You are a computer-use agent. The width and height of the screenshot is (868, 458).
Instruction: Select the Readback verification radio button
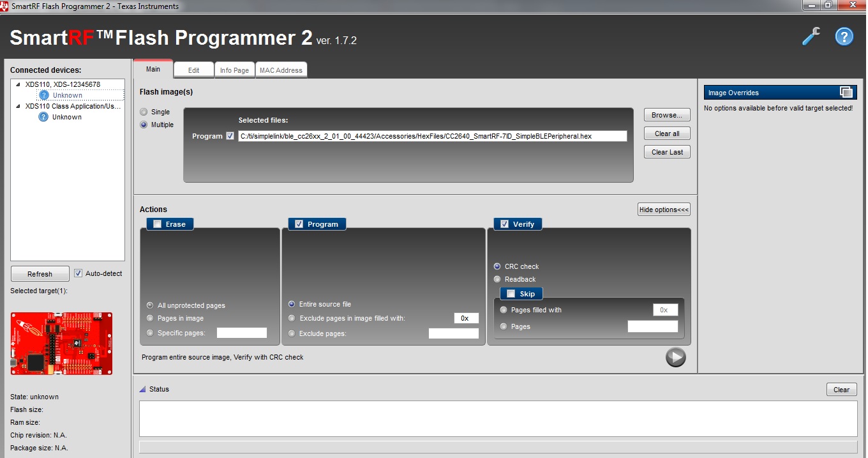tap(497, 279)
